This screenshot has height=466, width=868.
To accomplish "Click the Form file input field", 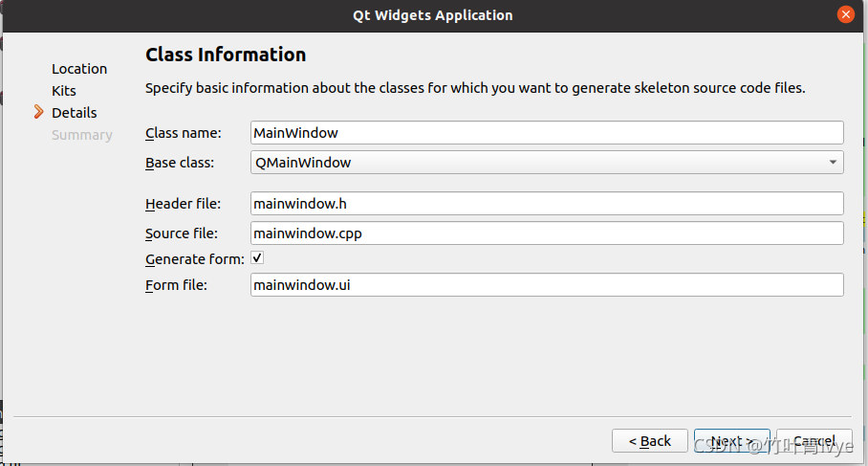I will [547, 285].
